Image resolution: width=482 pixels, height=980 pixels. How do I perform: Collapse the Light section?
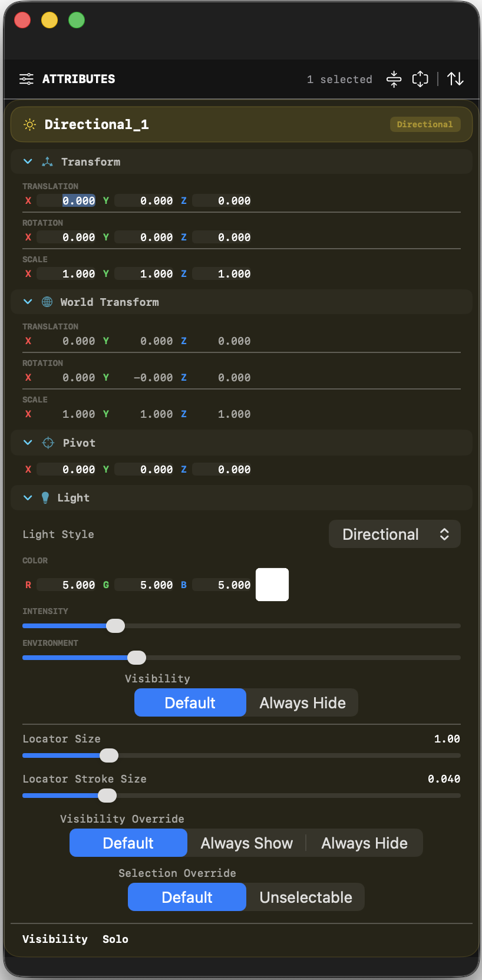(28, 498)
